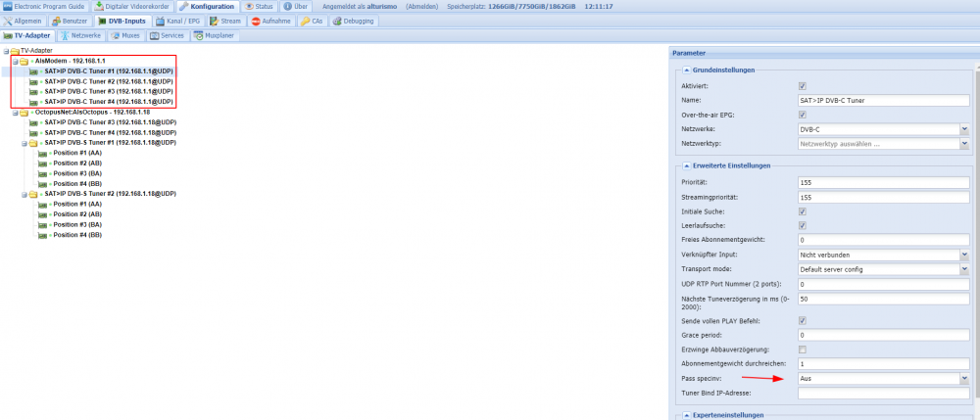The height and width of the screenshot is (420, 980).
Task: Click tuner card icon of DVB-C Tuner #1 (192.168.1.1)
Action: coord(33,71)
